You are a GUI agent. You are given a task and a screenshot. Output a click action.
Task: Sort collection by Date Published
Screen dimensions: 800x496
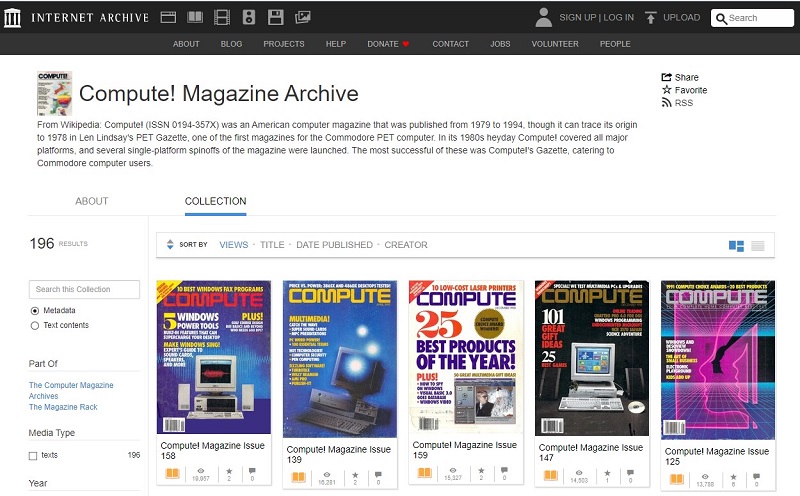tap(334, 245)
